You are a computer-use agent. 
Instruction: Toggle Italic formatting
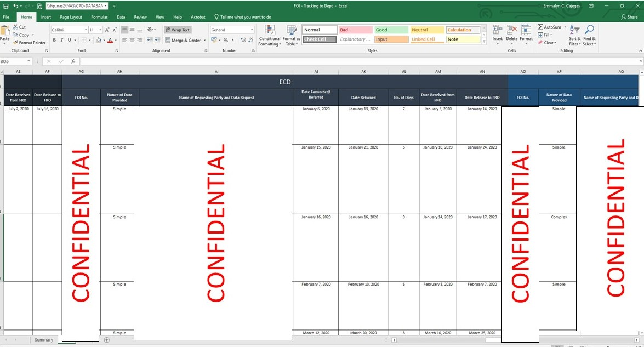(61, 40)
